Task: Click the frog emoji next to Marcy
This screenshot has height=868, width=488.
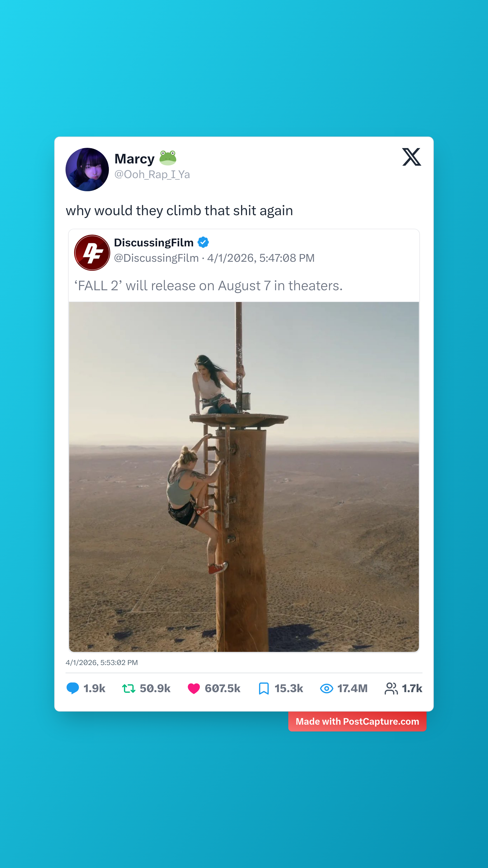Action: coord(168,158)
